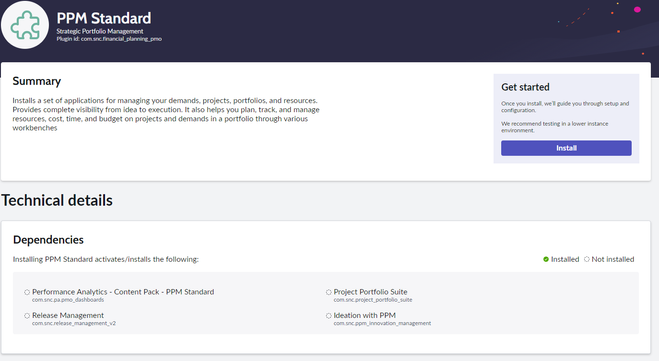Select the Project Portfolio Suite dependency name

(x=370, y=292)
